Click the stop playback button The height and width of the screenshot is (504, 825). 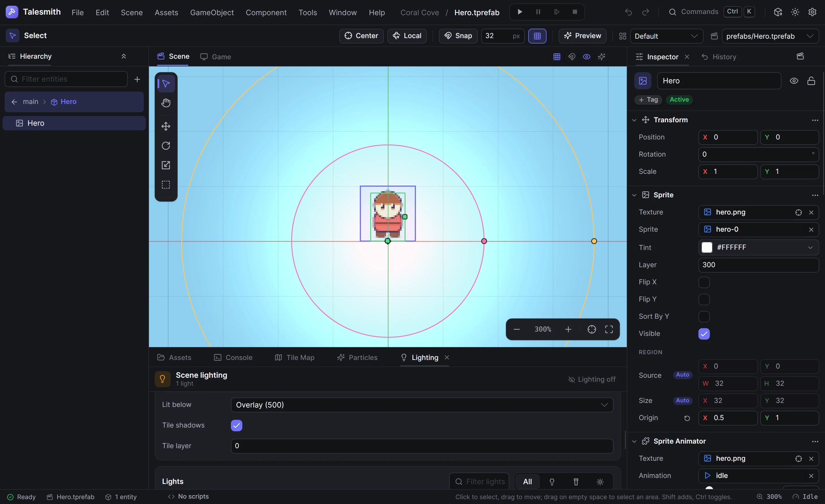(575, 12)
